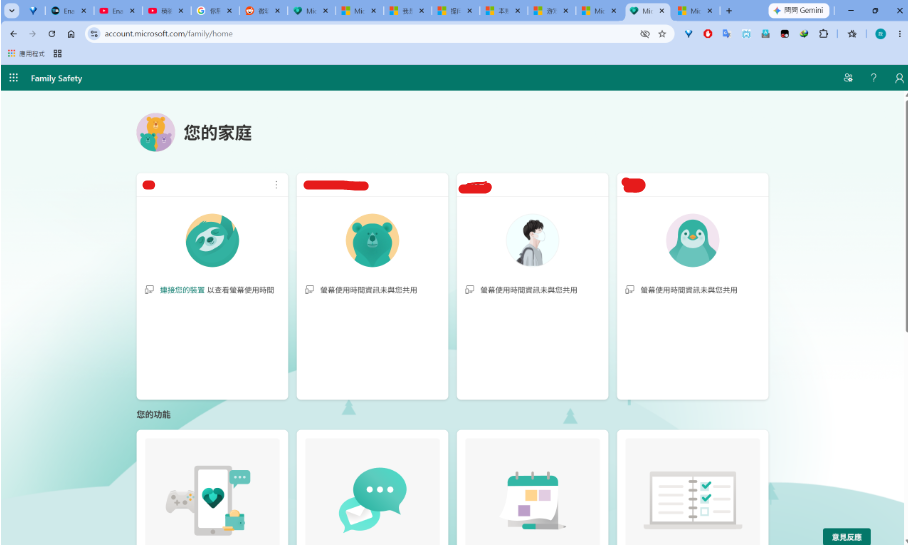Click the 問問 Gemini button
Viewport: 908px width, 547px height.
(799, 10)
